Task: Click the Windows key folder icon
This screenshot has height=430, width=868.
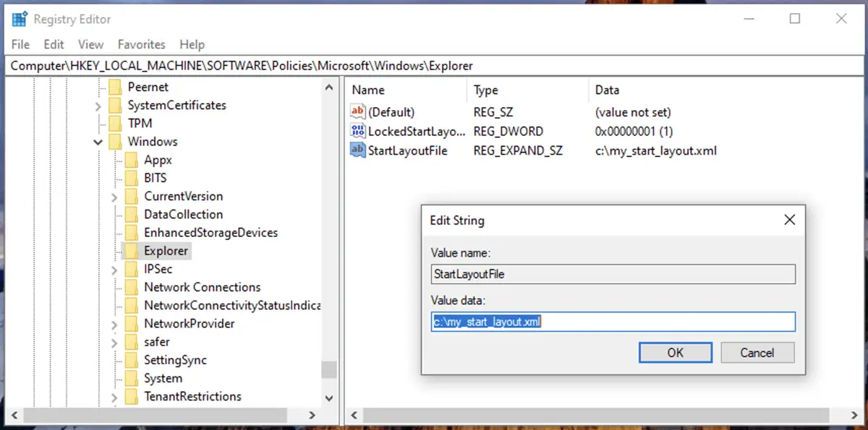Action: [x=114, y=142]
